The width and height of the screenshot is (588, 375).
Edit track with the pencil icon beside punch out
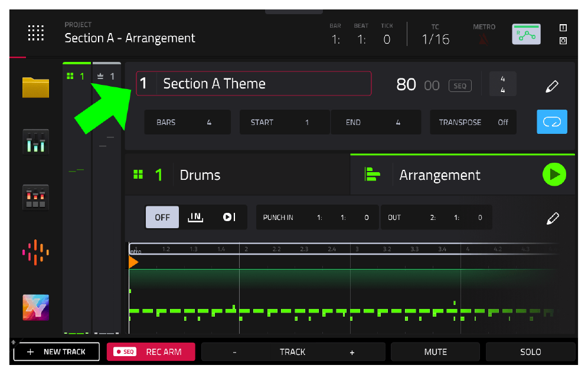tap(553, 218)
